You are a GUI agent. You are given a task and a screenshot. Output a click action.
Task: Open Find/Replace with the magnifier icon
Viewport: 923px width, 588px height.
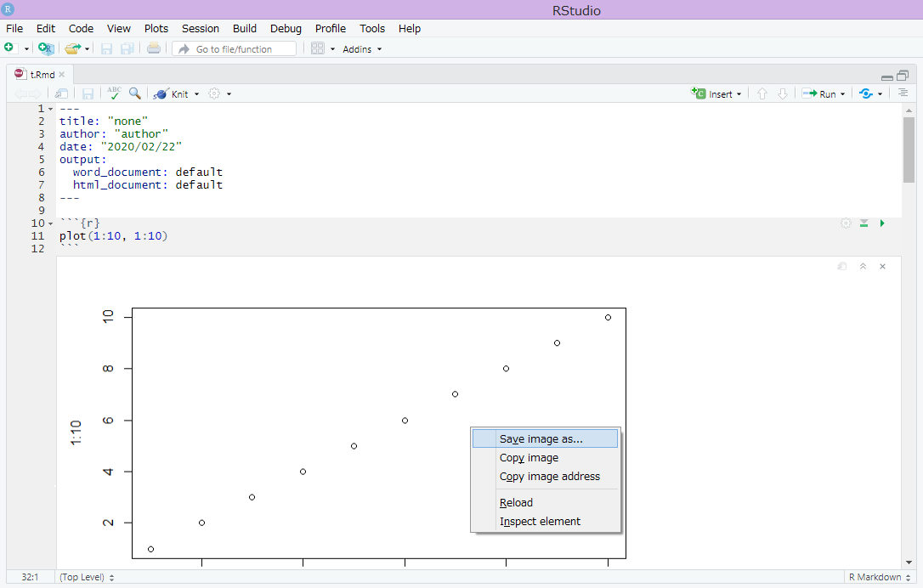pyautogui.click(x=135, y=93)
